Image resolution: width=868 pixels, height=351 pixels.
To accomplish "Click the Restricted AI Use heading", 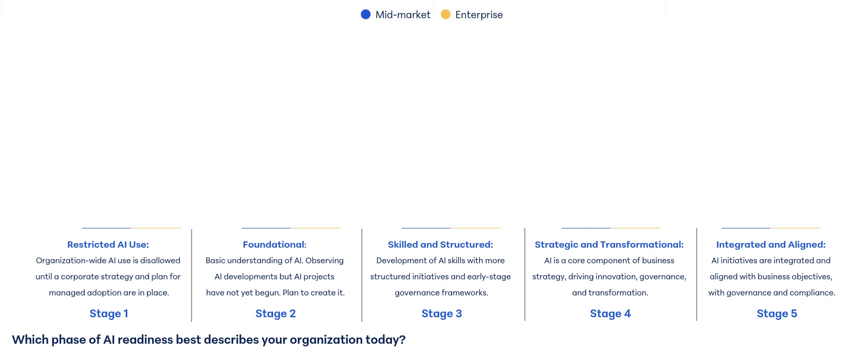I will (108, 245).
